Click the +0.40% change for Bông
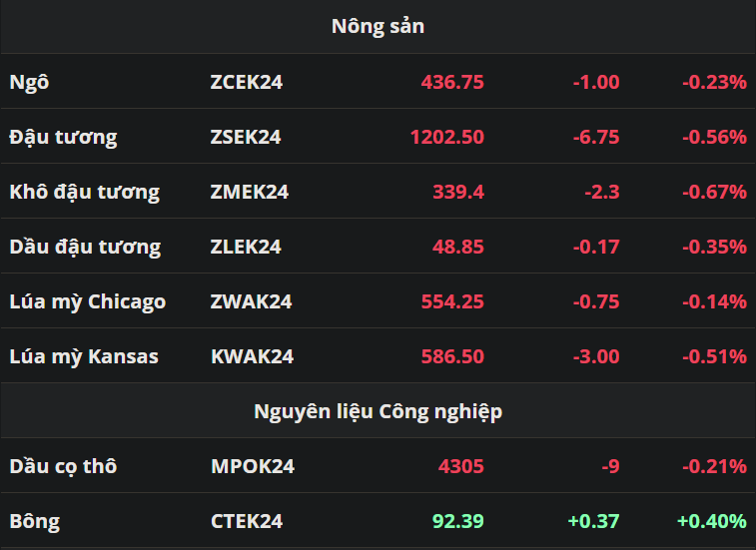 pos(712,522)
